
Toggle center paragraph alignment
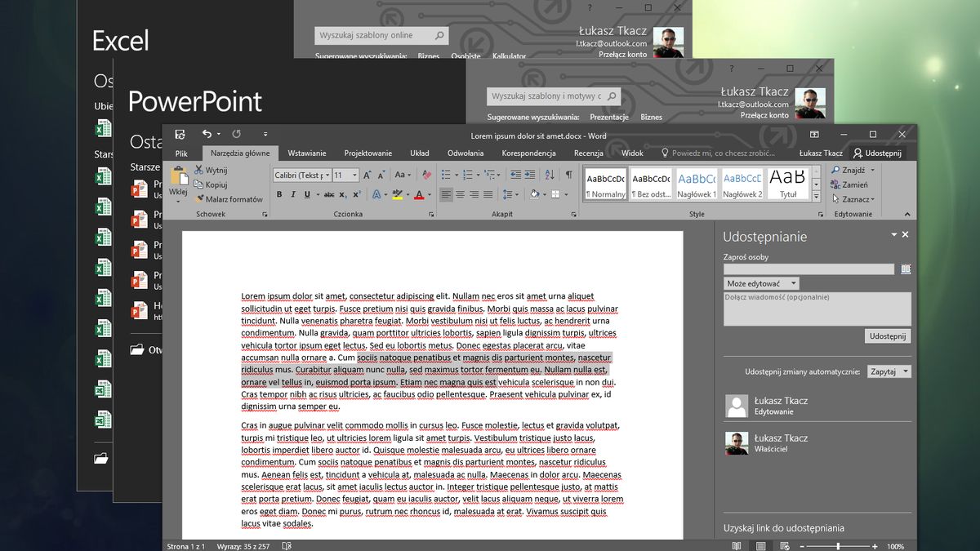(x=460, y=194)
